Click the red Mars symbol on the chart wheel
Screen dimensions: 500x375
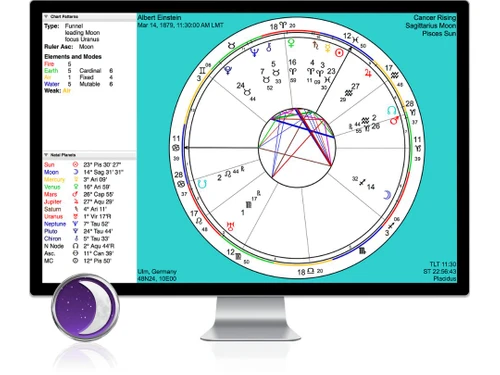(x=394, y=120)
